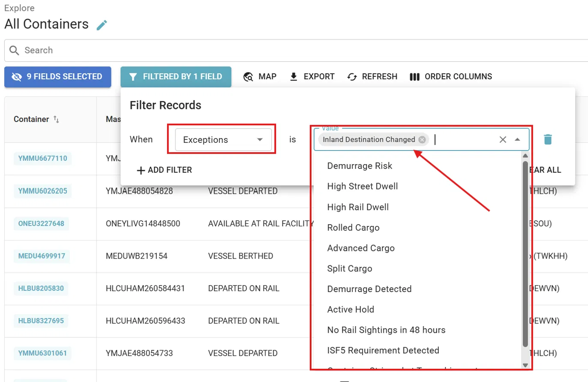The width and height of the screenshot is (588, 382).
Task: Open container YMMU6026205
Action: (42, 191)
